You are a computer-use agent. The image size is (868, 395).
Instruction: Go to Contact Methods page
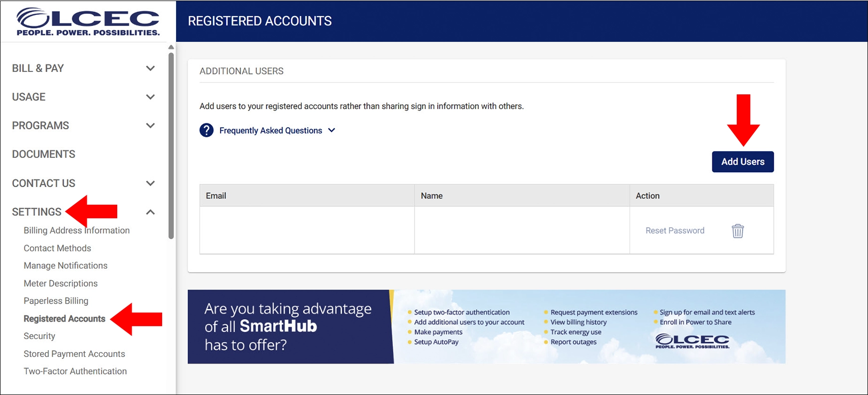point(57,248)
